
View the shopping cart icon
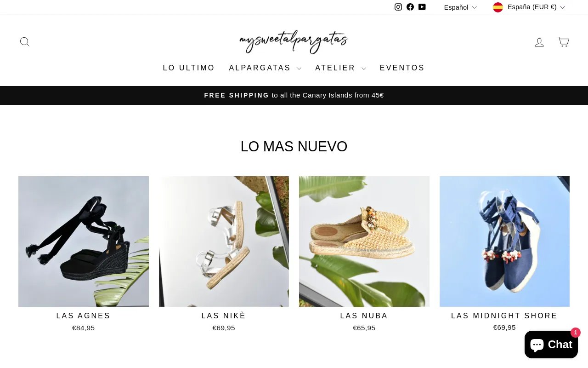click(563, 42)
